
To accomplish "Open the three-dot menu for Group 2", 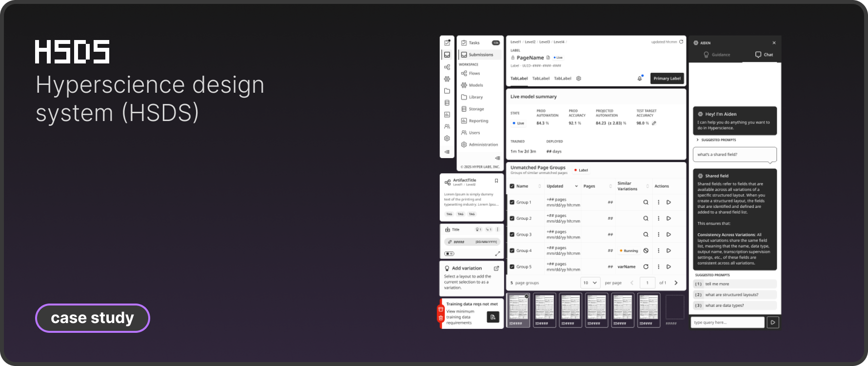I will pos(658,219).
